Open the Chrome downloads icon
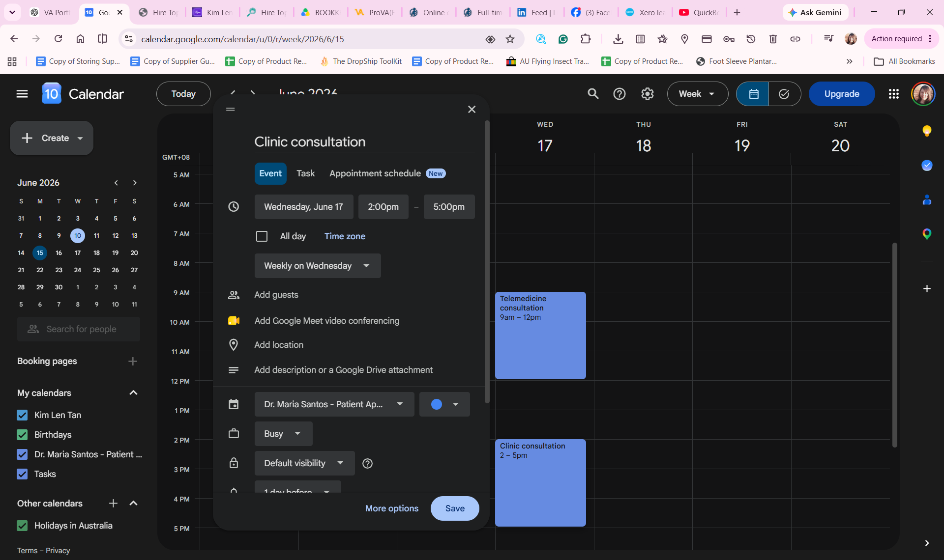Image resolution: width=944 pixels, height=560 pixels. coord(618,39)
